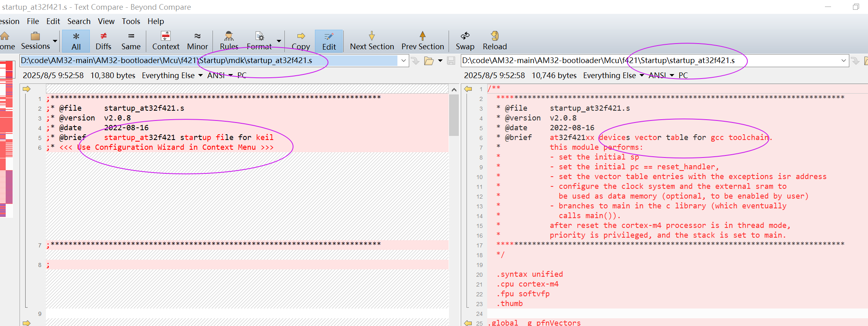Click the left file path field
868x326 pixels.
(208, 61)
